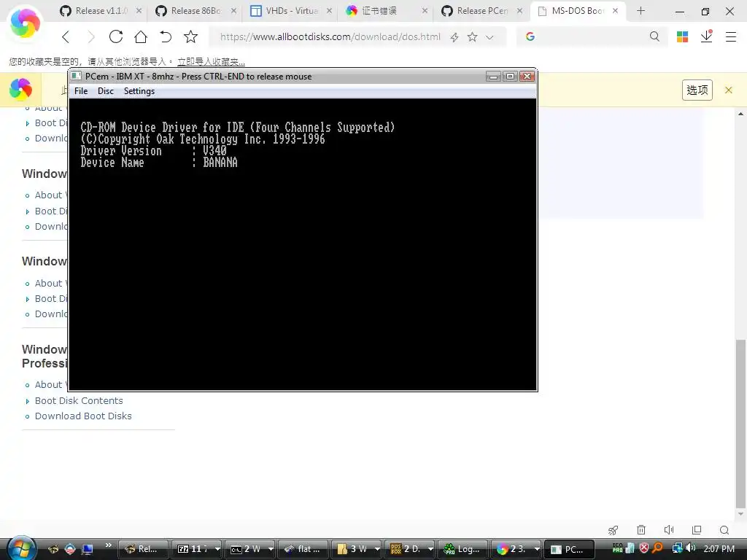The image size is (747, 560).
Task: Click favorites star left of address bar
Action: (x=190, y=36)
